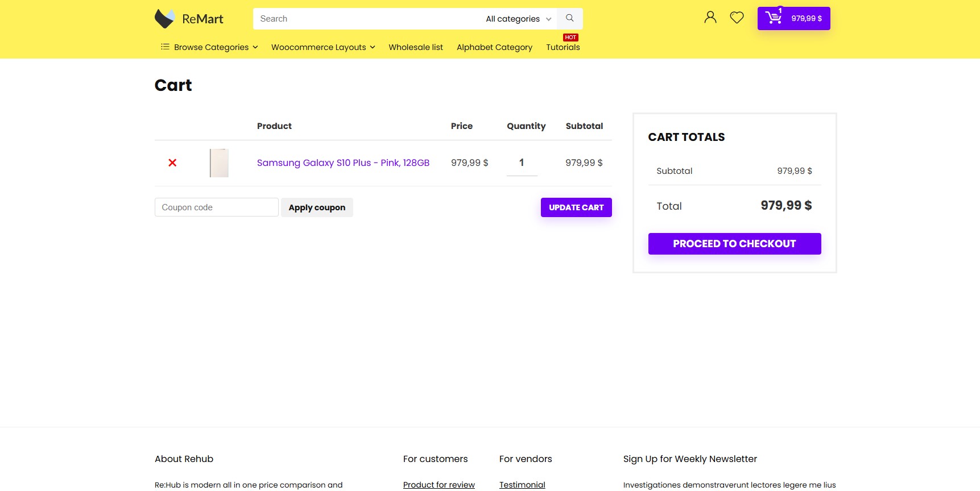The width and height of the screenshot is (980, 491).
Task: Click the For customers footer heading
Action: click(436, 459)
